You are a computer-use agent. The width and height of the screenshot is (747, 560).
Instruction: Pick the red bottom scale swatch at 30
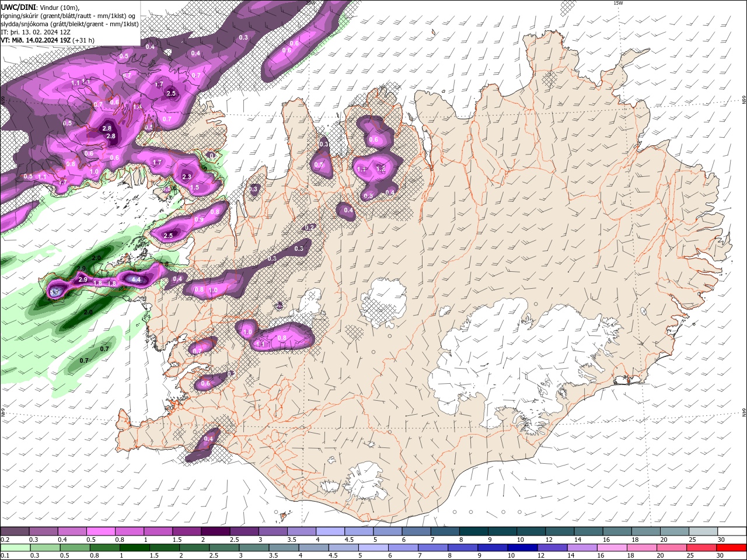tap(731, 548)
